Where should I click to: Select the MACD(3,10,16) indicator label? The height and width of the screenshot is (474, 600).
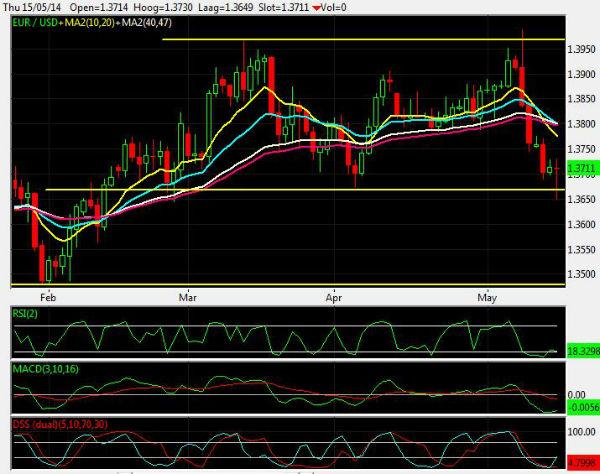[x=46, y=369]
